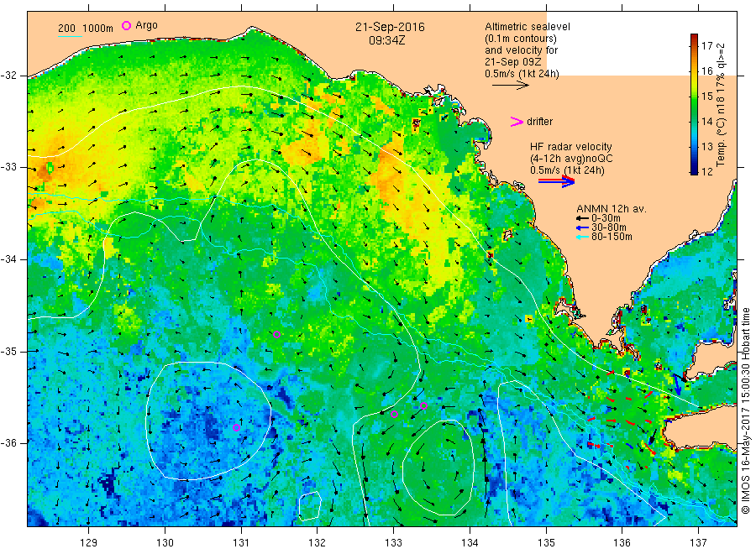Click the 12 label on temperature scale
This screenshot has height=554, width=756.
tap(706, 171)
